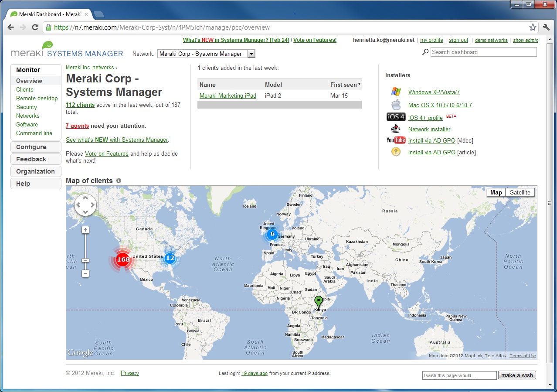Open Command line in the Monitor menu
The height and width of the screenshot is (392, 557).
pos(34,133)
